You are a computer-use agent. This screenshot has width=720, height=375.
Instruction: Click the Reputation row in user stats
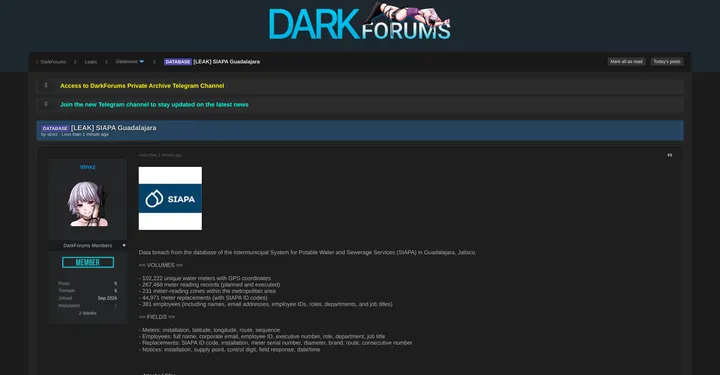(x=87, y=306)
